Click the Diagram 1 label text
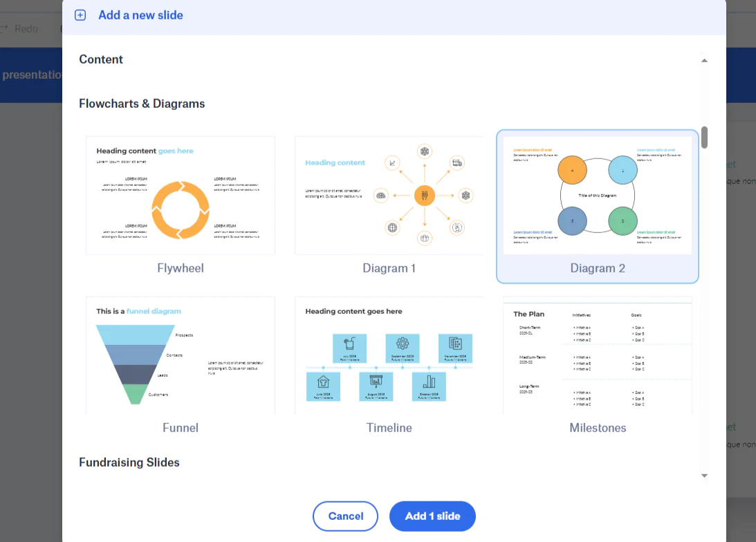756x542 pixels. tap(389, 268)
